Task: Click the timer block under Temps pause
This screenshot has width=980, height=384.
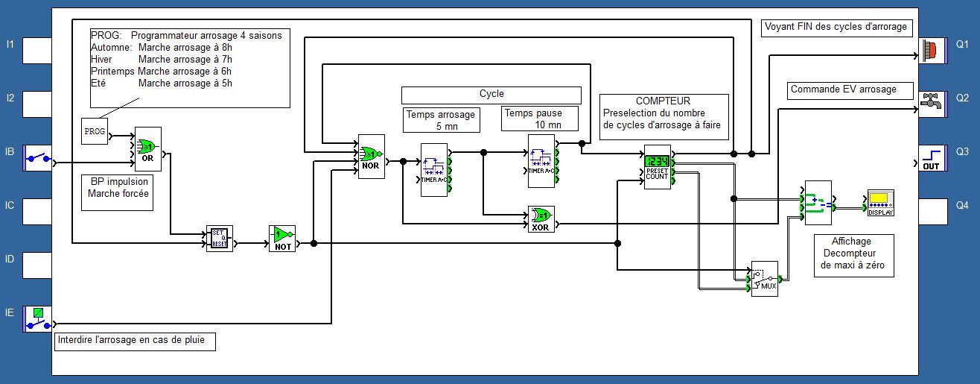Action: point(541,161)
